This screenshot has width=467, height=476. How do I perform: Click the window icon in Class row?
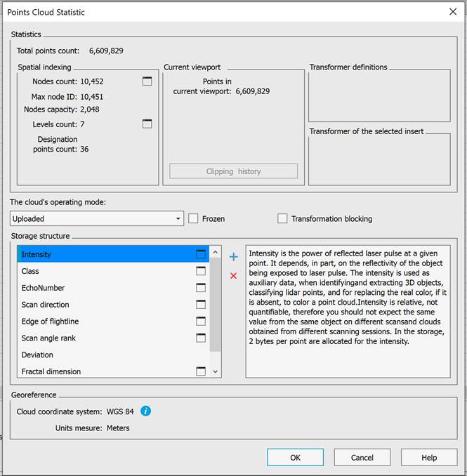202,271
